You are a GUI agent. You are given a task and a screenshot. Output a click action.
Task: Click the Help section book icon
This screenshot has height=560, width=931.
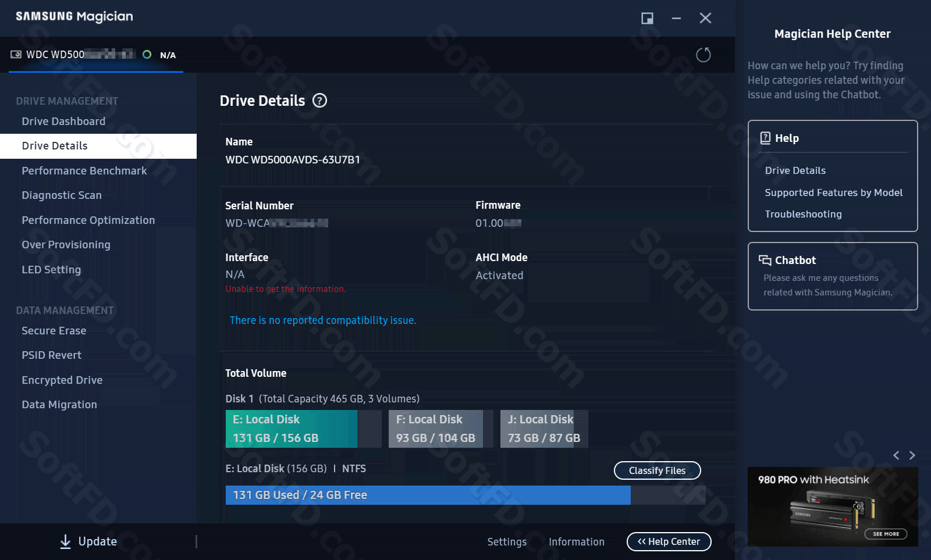click(x=765, y=138)
